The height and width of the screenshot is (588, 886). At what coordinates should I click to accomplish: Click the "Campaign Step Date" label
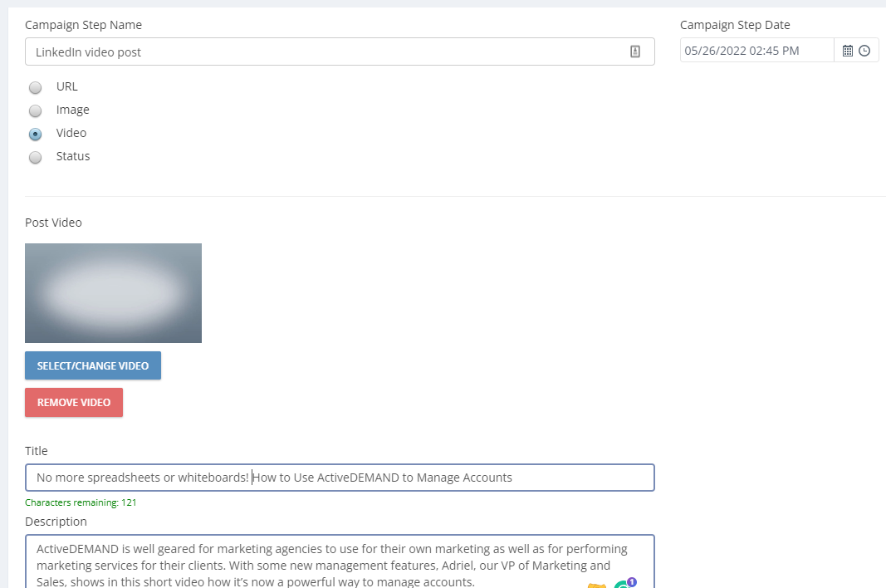coord(735,25)
